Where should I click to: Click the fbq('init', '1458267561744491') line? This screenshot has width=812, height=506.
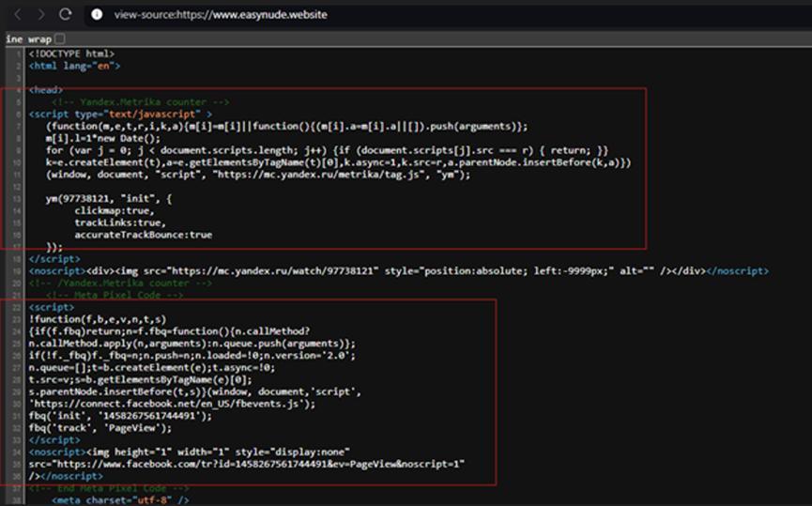tap(120, 415)
